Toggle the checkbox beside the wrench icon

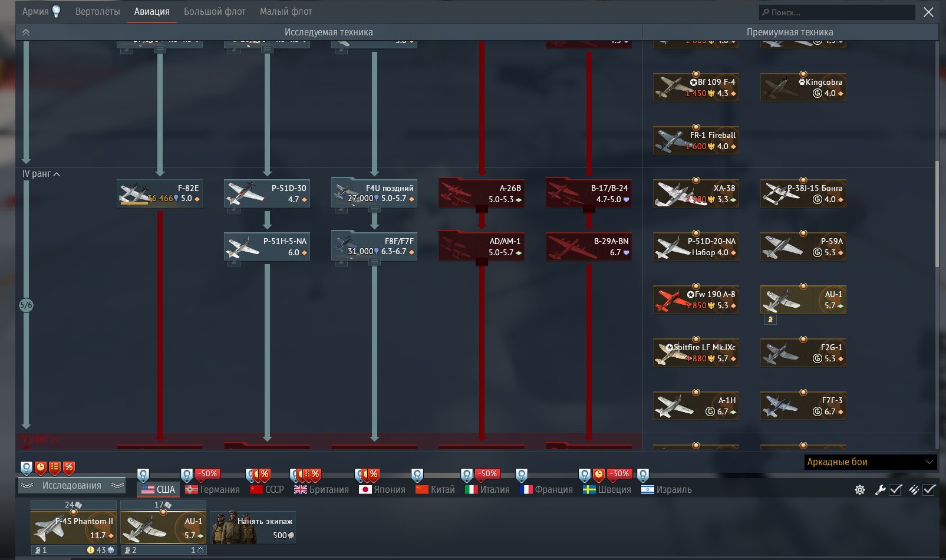895,490
